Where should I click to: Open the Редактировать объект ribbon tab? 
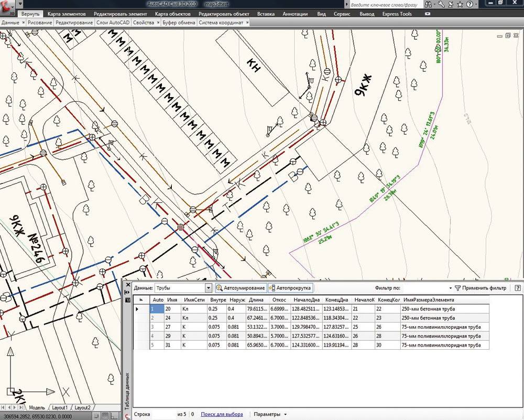pos(224,14)
